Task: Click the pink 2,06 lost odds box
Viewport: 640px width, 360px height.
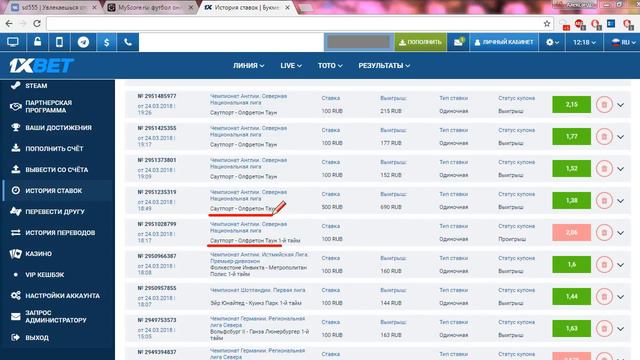Action: point(571,233)
